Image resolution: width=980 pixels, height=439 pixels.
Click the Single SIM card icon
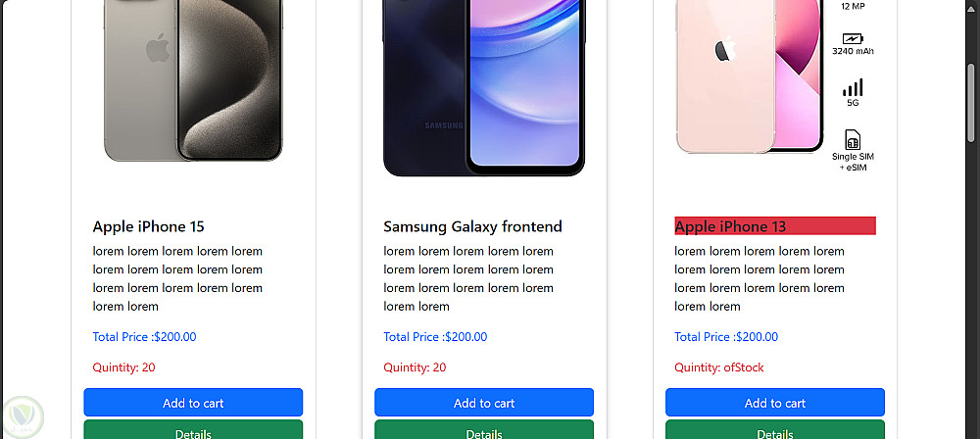pos(853,139)
